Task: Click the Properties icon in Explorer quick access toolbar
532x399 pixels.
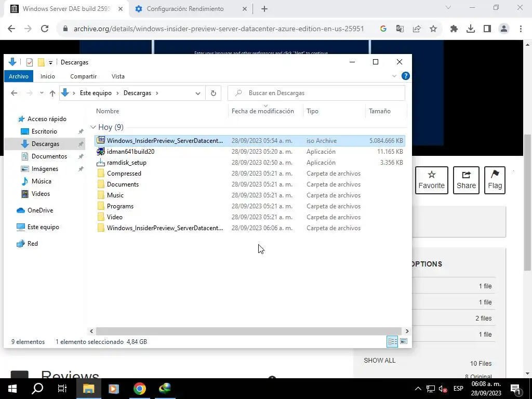Action: (30, 62)
